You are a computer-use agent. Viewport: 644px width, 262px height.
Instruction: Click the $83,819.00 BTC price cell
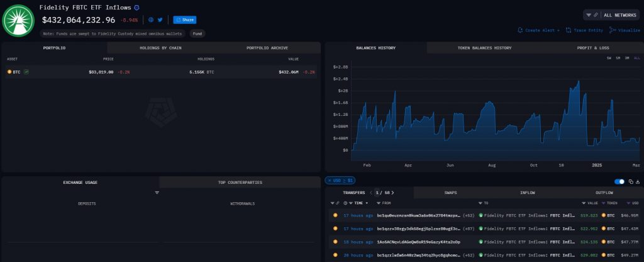[x=101, y=72]
